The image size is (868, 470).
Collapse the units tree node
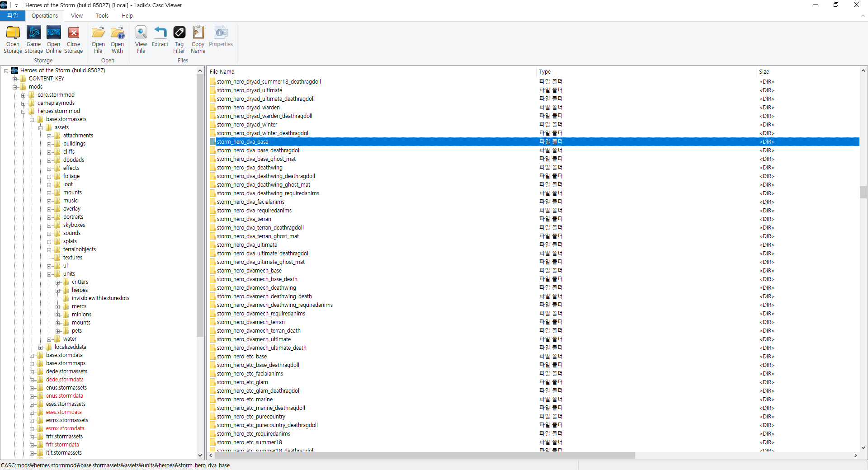click(x=49, y=274)
